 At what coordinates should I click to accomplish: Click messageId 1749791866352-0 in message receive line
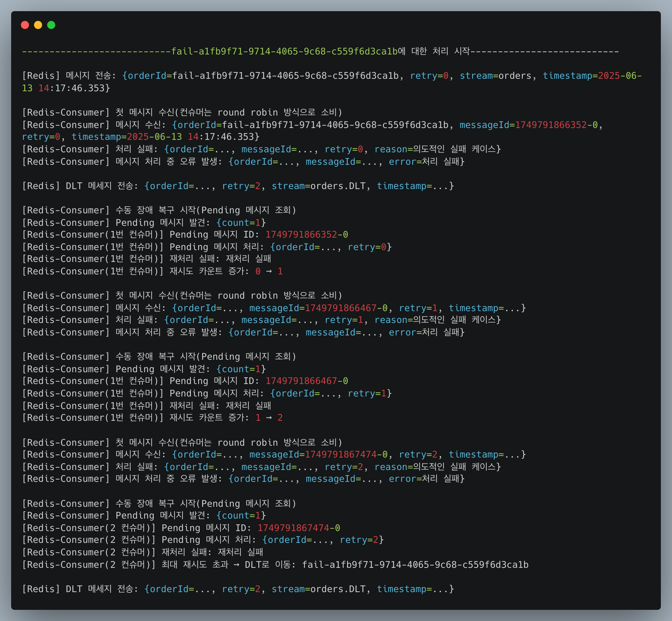[556, 125]
